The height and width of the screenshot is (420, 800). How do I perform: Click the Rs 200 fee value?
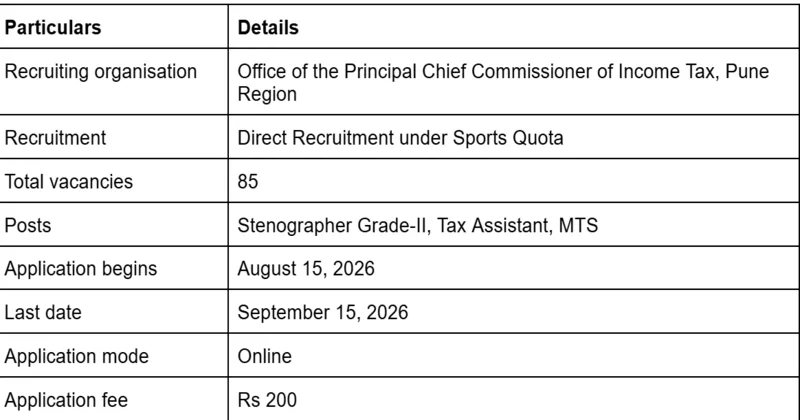pos(267,400)
